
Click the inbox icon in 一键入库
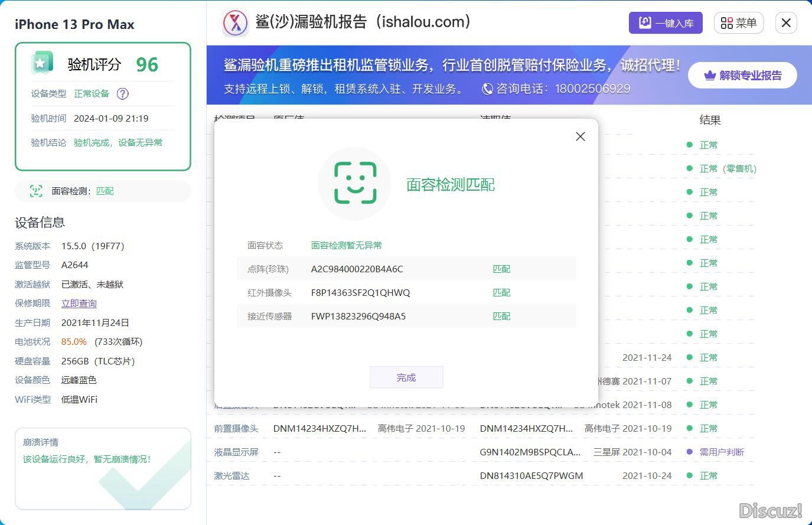pos(645,23)
